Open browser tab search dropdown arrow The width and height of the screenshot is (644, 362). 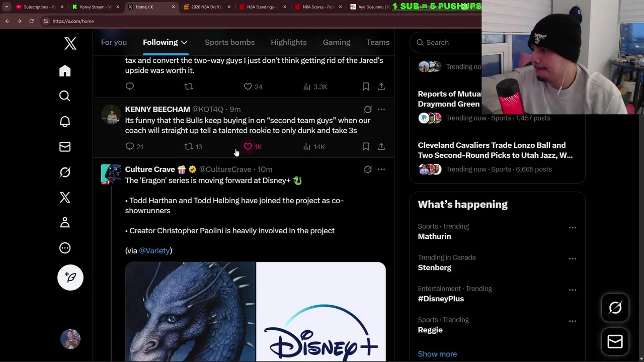click(7, 7)
